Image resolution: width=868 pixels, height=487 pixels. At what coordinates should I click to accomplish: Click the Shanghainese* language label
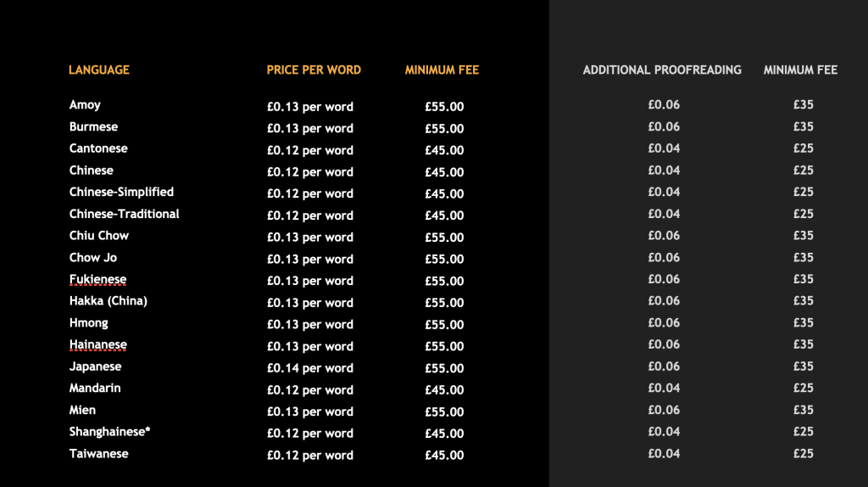point(109,432)
